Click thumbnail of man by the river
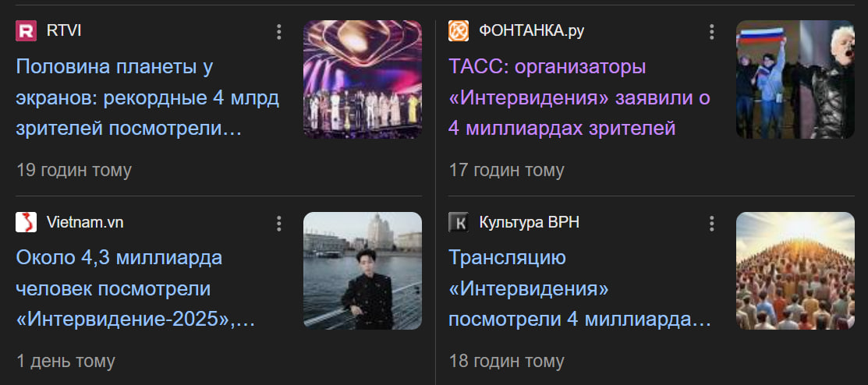The width and height of the screenshot is (868, 385). (x=363, y=270)
